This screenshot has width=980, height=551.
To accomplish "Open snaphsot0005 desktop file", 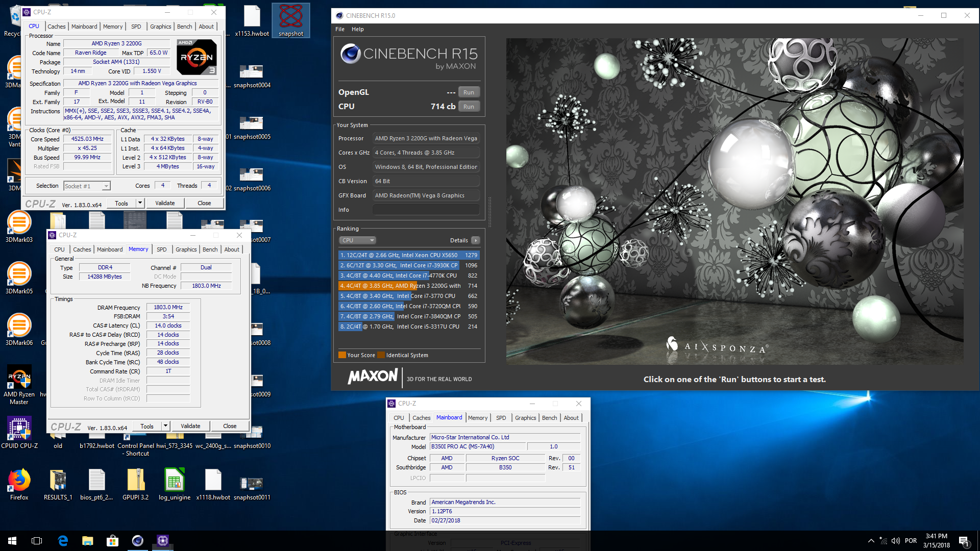I will click(252, 128).
